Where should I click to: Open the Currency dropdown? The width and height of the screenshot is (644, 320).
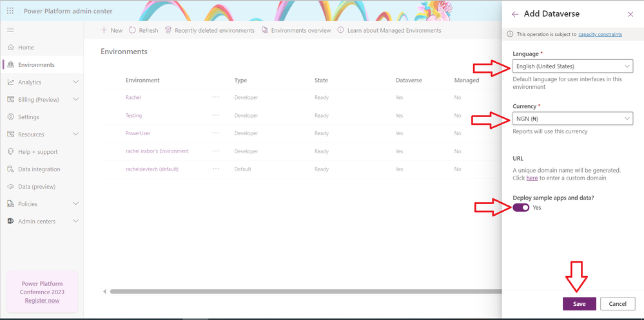click(572, 118)
